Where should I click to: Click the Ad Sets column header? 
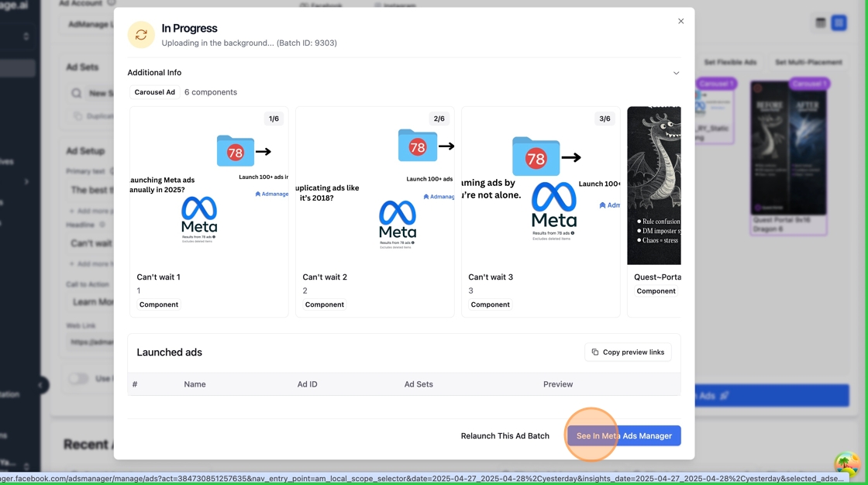(418, 384)
